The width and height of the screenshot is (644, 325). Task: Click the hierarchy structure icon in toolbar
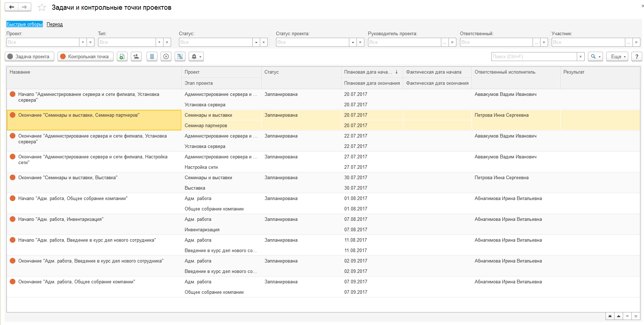coord(180,56)
